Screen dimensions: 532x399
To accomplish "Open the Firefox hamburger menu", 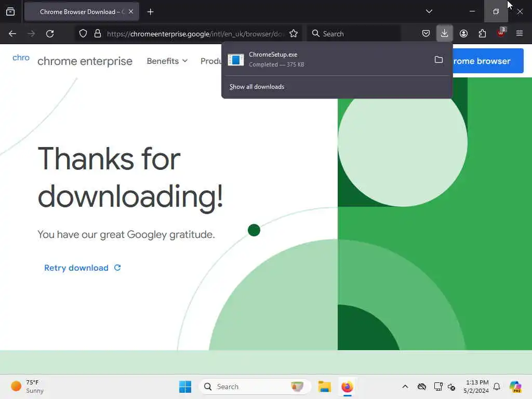I will [x=520, y=34].
